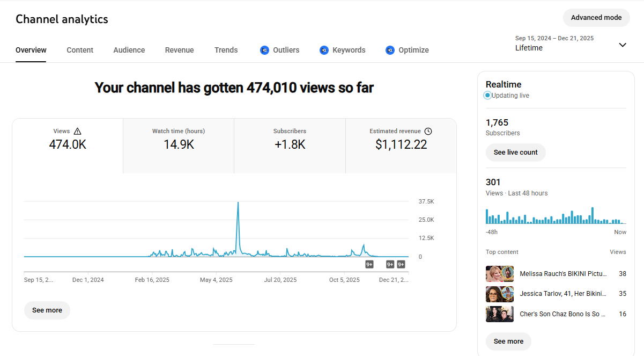Click the Outliers tab icon
The height and width of the screenshot is (356, 644).
click(264, 50)
